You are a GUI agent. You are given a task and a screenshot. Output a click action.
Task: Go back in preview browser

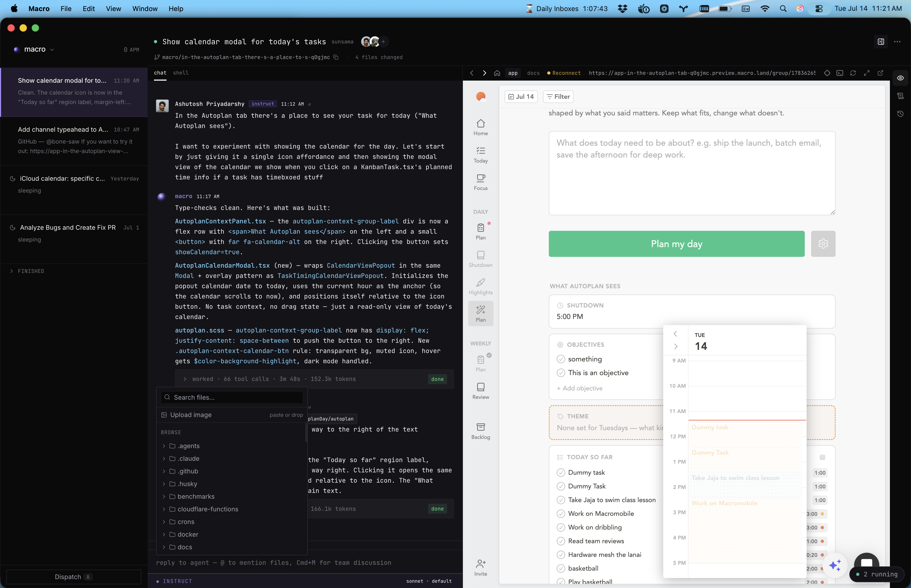tap(472, 73)
